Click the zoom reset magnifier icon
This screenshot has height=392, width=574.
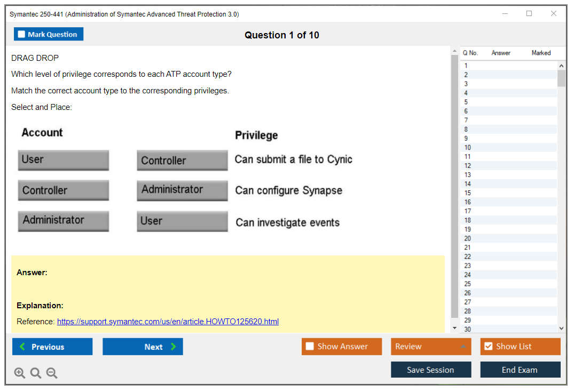pos(36,373)
